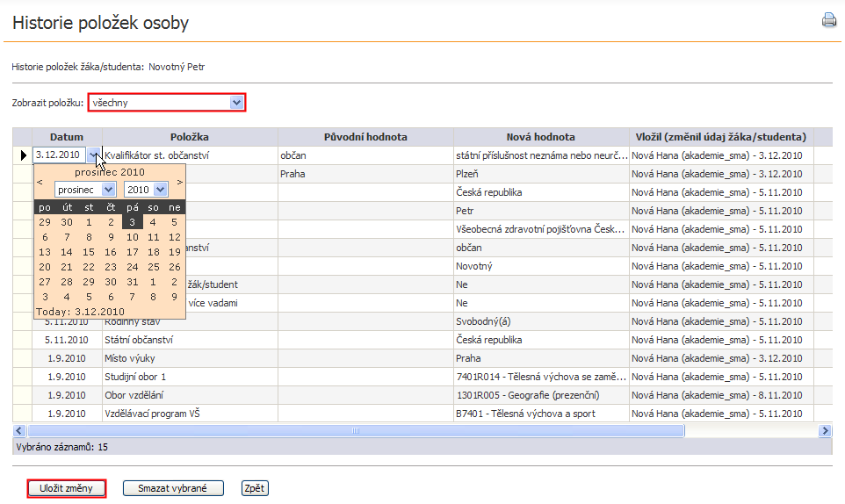Click the Původní hodnota column header
Image resolution: width=845 pixels, height=504 pixels.
click(365, 137)
